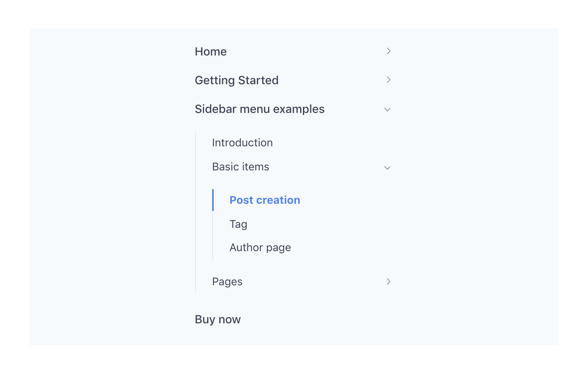Open the Tag submenu item

[238, 224]
